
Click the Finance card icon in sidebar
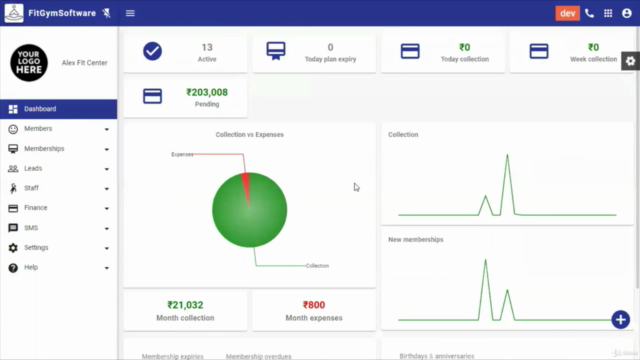(13, 208)
